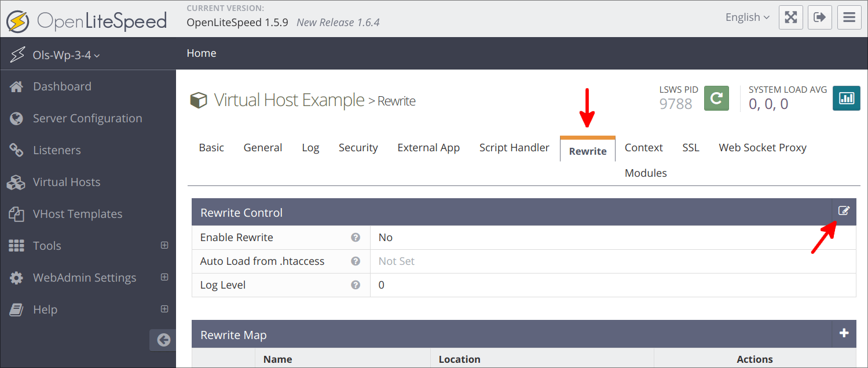Click the OpenLiteSpeed lightning logo
The image size is (868, 368).
pyautogui.click(x=18, y=21)
